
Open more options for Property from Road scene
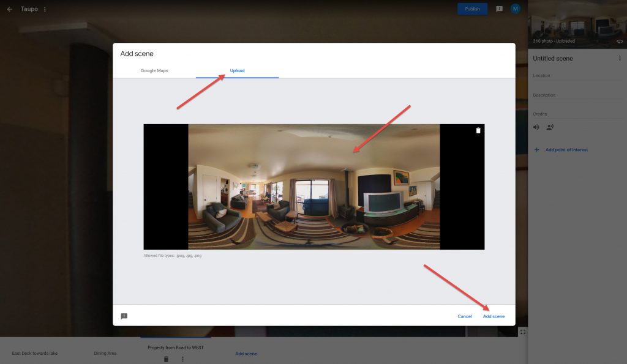[x=182, y=359]
